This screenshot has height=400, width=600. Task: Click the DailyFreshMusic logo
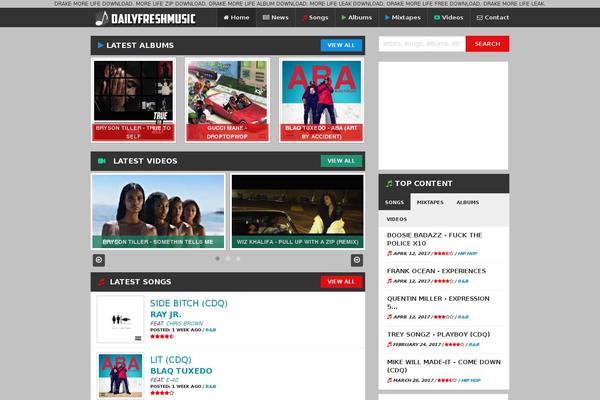point(145,18)
